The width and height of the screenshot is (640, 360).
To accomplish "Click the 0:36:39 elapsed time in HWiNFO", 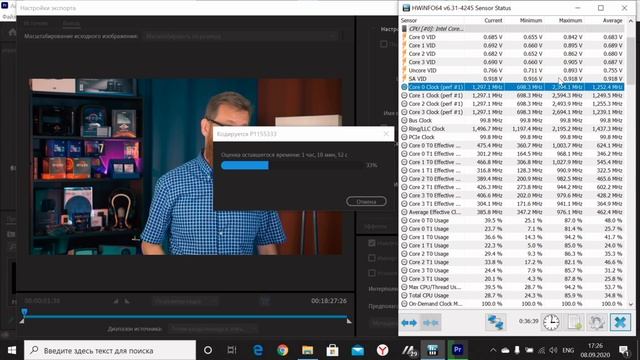I will [x=528, y=321].
